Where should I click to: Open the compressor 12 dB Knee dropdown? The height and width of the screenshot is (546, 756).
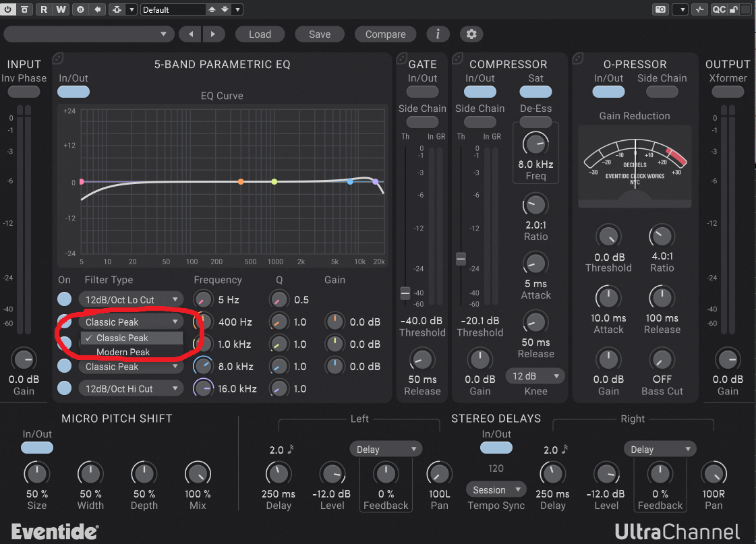pos(535,376)
